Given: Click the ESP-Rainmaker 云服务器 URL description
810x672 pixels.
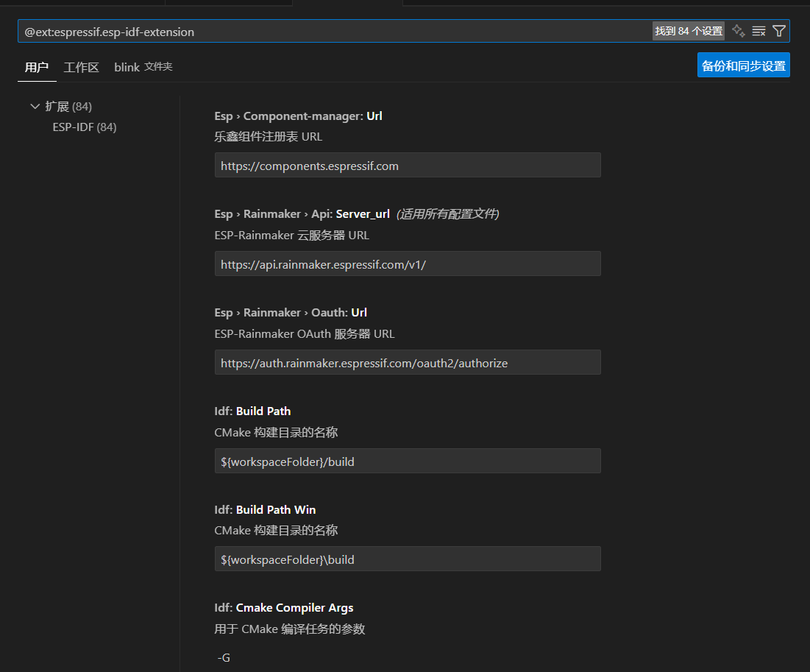Looking at the screenshot, I should tap(292, 236).
